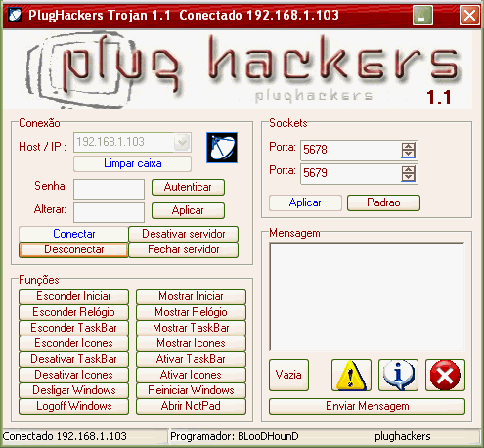The image size is (484, 448).
Task: Minimize the PlugHackers Trojan window
Action: point(422,16)
